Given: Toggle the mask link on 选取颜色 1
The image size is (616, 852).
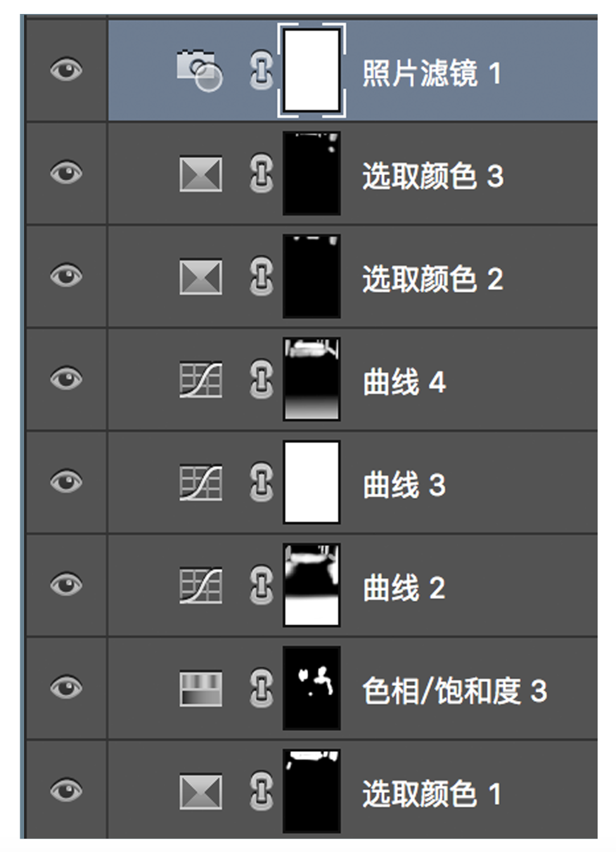Looking at the screenshot, I should click(x=261, y=792).
